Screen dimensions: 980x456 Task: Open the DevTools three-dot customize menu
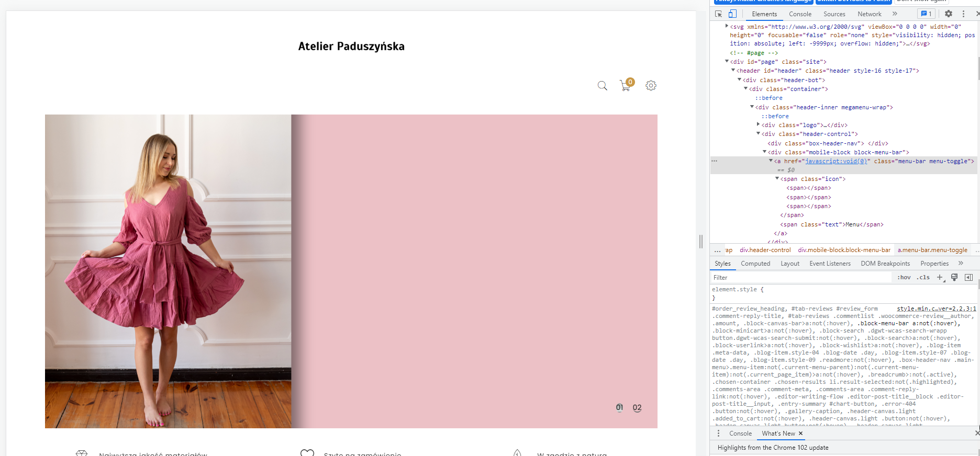[963, 14]
